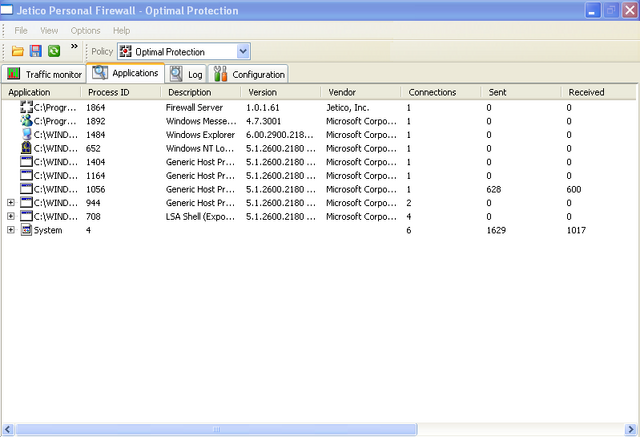This screenshot has width=640, height=437.
Task: Click the LSA Shell description text
Action: coord(200,217)
